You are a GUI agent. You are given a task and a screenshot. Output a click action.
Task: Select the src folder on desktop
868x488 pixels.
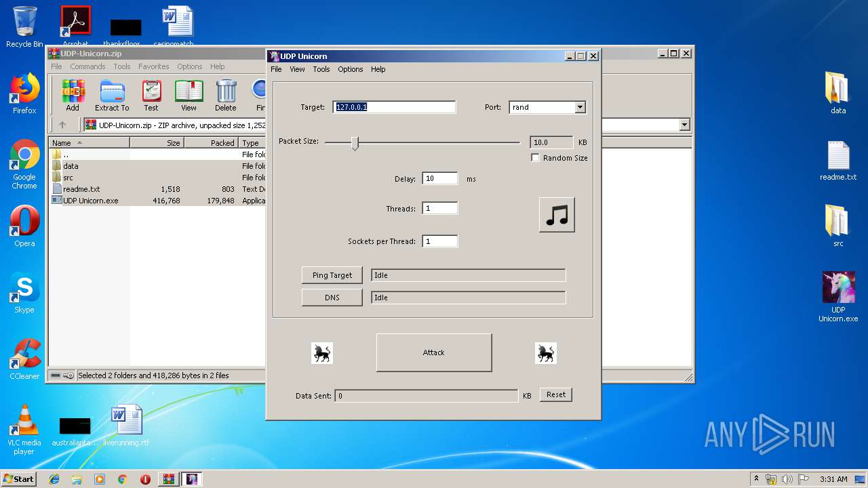[x=838, y=226]
